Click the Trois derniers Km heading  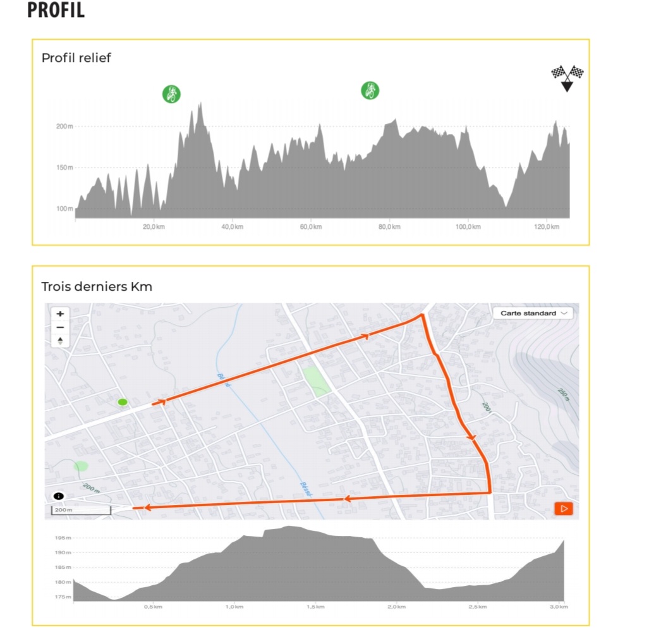[x=97, y=286]
